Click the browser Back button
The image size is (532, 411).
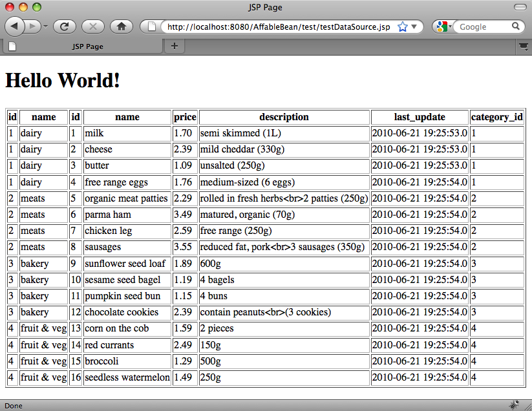click(15, 26)
